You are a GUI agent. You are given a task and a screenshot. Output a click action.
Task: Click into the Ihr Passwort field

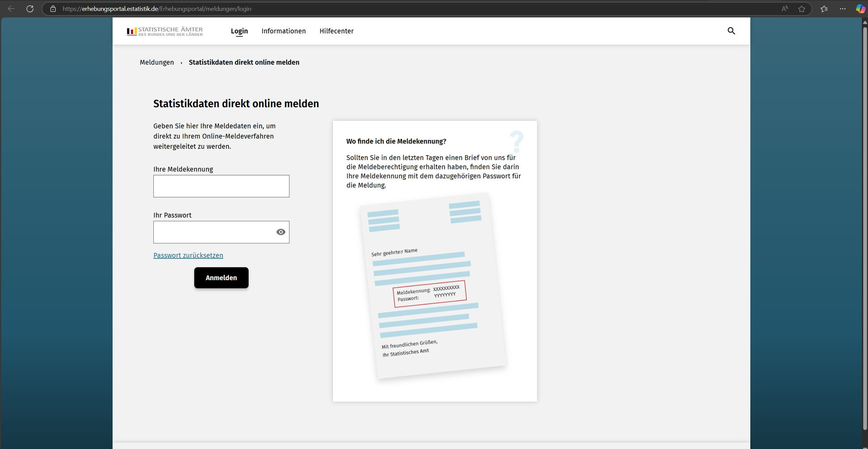click(213, 232)
